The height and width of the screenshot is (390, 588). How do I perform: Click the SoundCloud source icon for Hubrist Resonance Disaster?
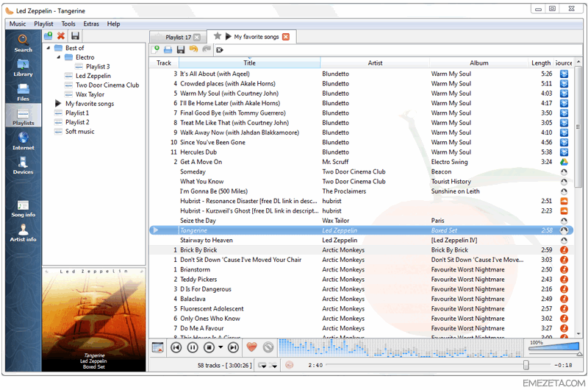point(564,201)
